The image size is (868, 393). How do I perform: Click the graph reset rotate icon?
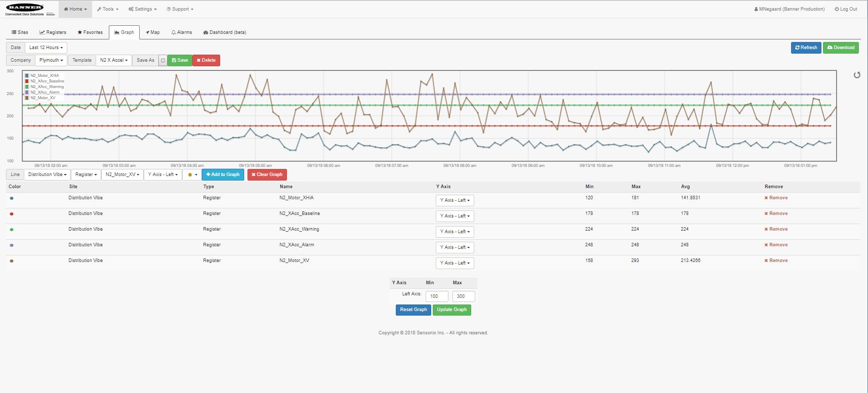coord(857,75)
